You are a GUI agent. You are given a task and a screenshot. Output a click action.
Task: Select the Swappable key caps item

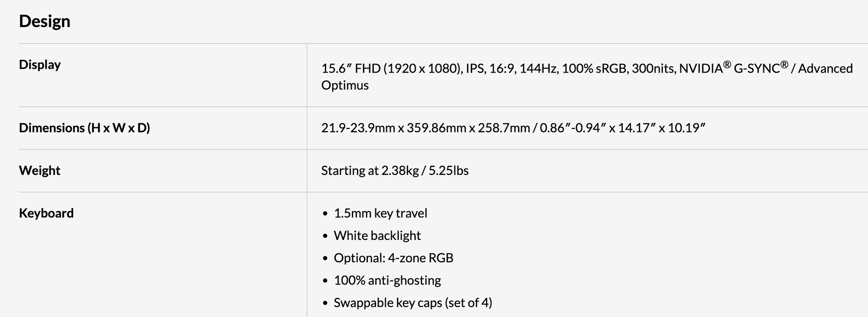pos(413,302)
